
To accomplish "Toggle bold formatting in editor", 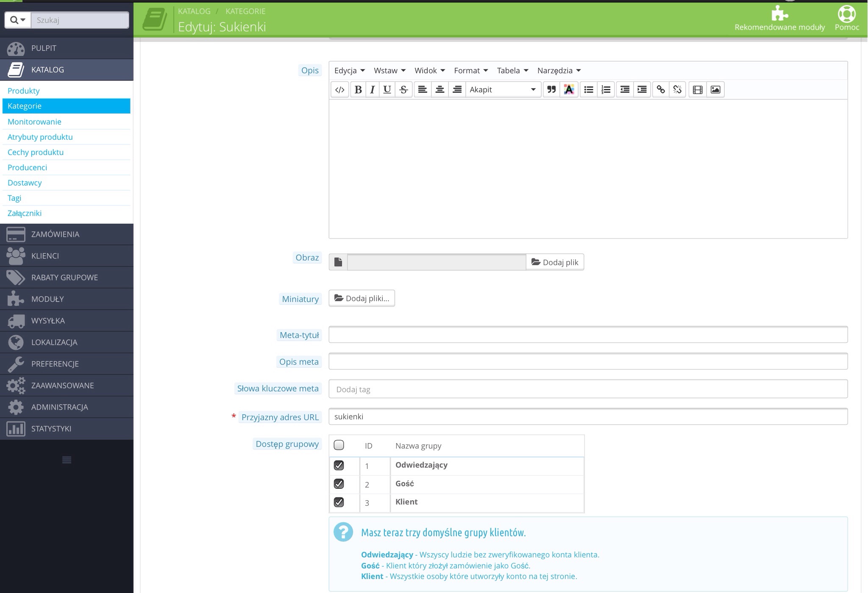I will point(358,89).
